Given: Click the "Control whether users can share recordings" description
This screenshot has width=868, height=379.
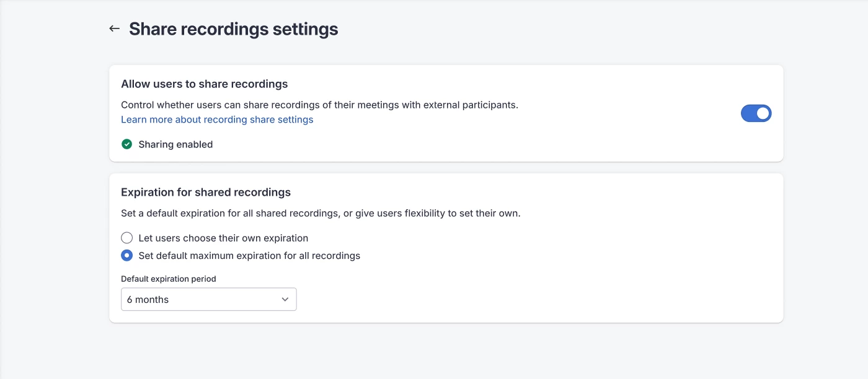Looking at the screenshot, I should 319,105.
